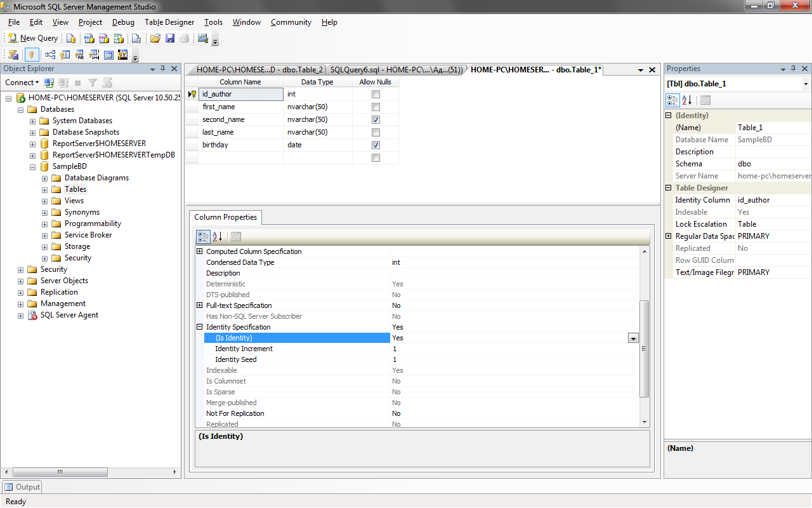
Task: Save the table with the floppy disk icon
Action: (x=170, y=38)
